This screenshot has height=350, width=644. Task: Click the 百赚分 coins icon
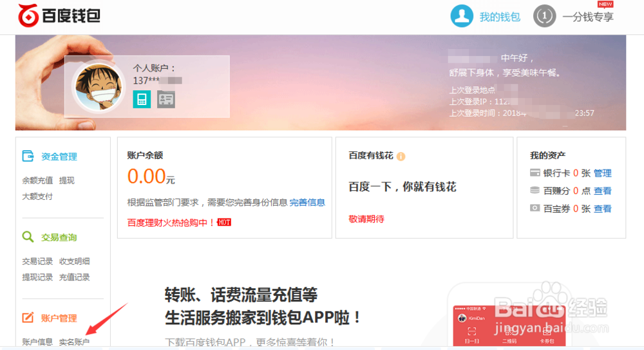click(x=535, y=190)
